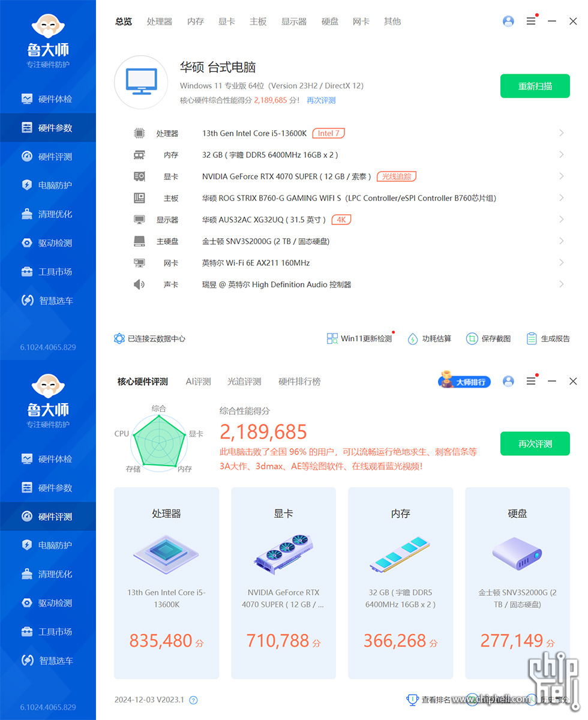Open the 显卡 tab
Screen dimensions: 588x720
[227, 22]
